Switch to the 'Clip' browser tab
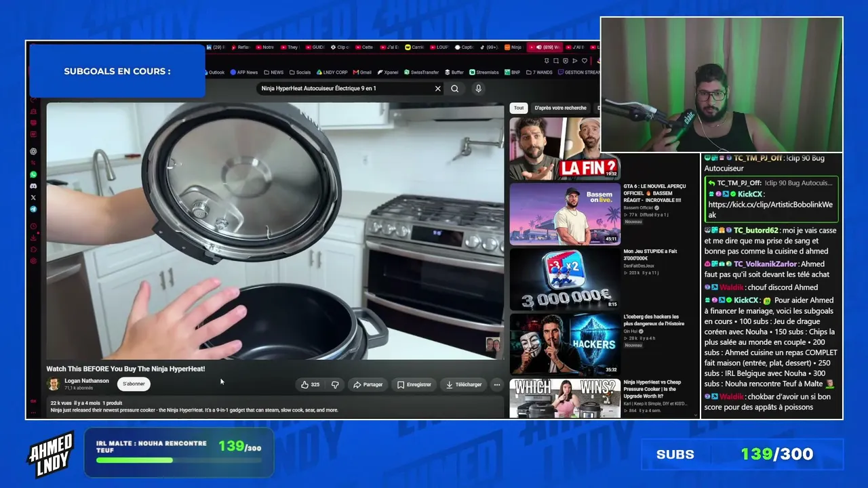The height and width of the screenshot is (488, 868). [x=339, y=47]
